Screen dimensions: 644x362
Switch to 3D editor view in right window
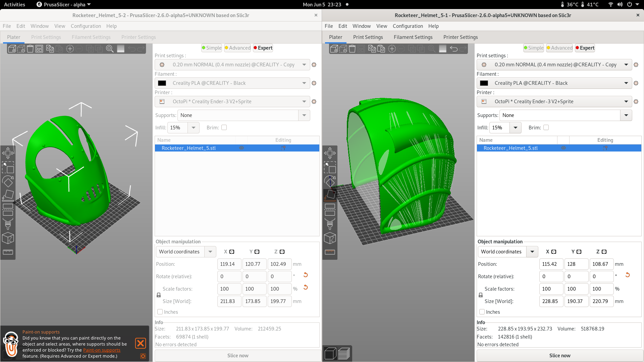[330, 354]
